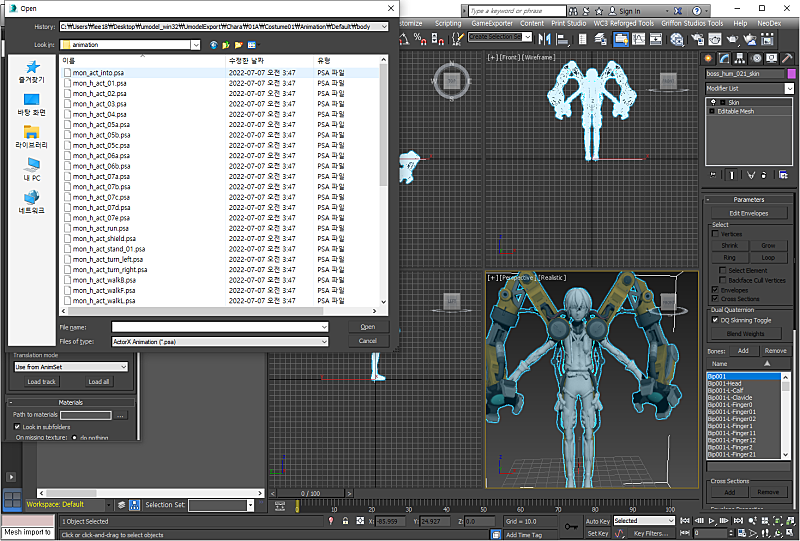Viewport: 800px width, 541px height.
Task: Enable the Backface Cull Vertices checkbox
Action: click(x=721, y=280)
